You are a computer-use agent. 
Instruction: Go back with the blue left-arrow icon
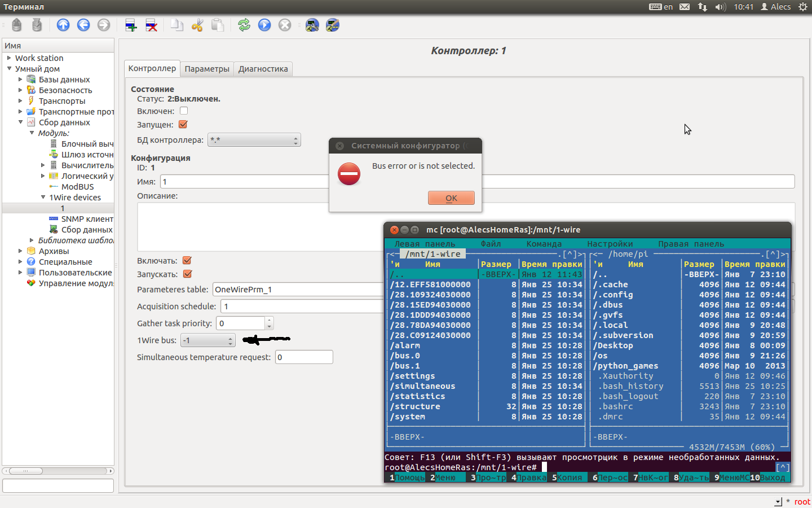(x=83, y=25)
